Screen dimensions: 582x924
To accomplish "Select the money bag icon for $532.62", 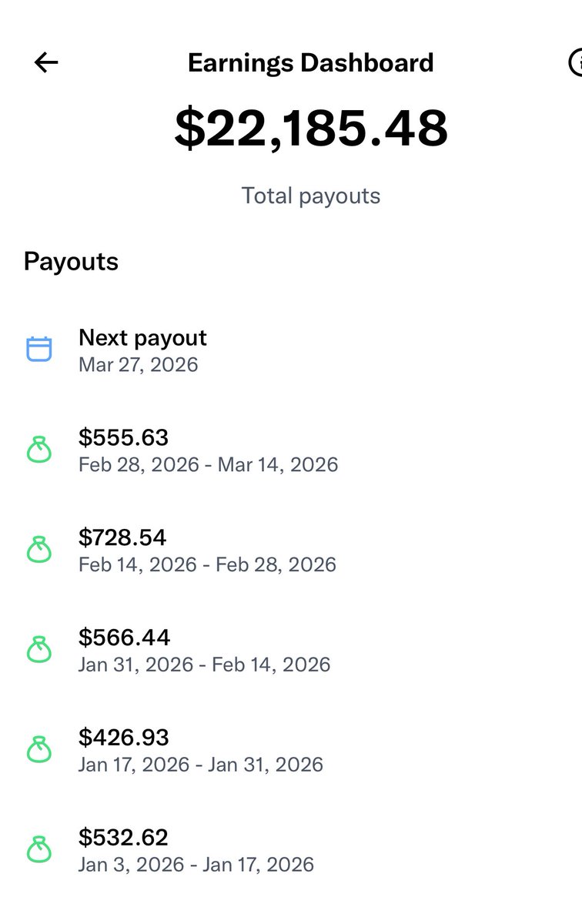I will point(39,850).
